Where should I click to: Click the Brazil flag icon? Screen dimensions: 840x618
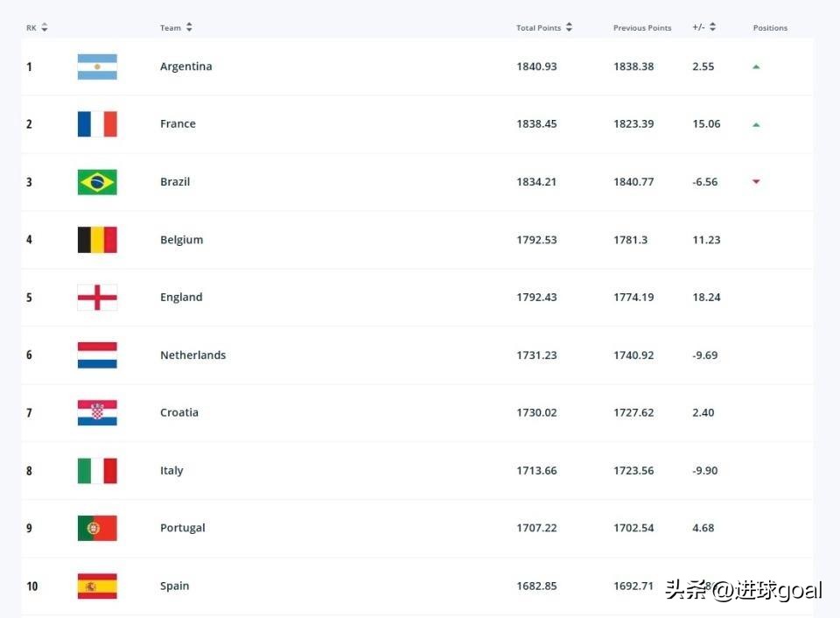pyautogui.click(x=97, y=182)
